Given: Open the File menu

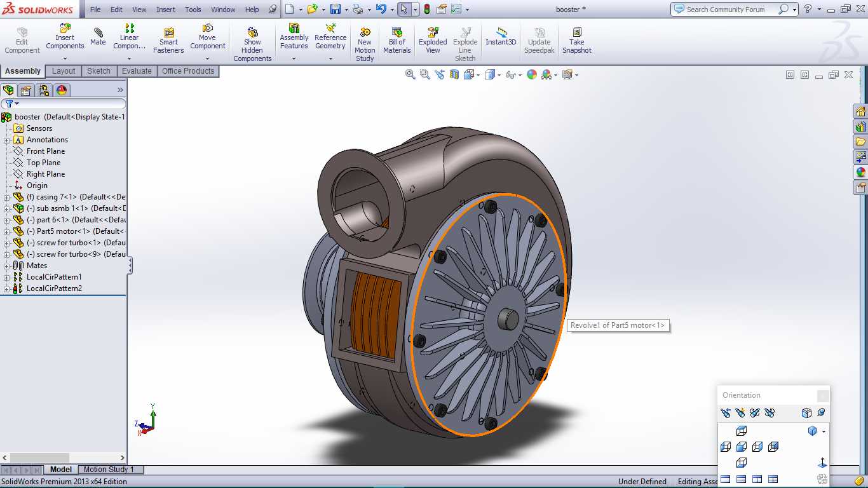Looking at the screenshot, I should 95,10.
